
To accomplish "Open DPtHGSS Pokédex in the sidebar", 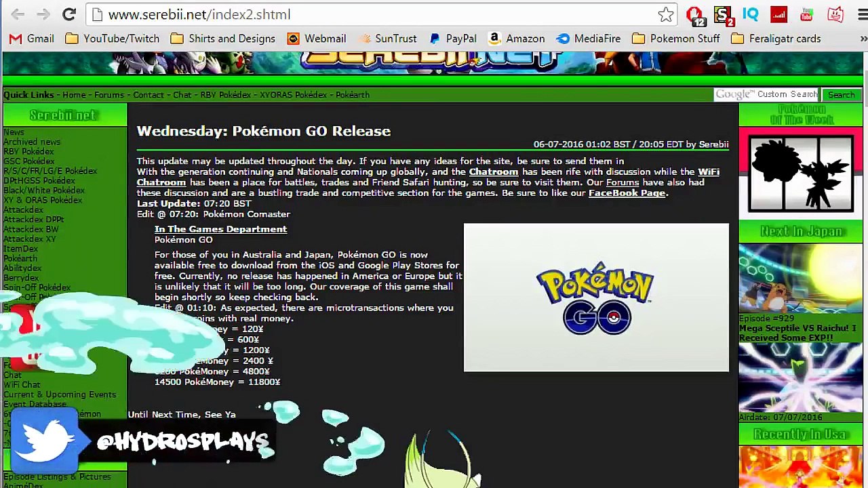I will (x=39, y=181).
